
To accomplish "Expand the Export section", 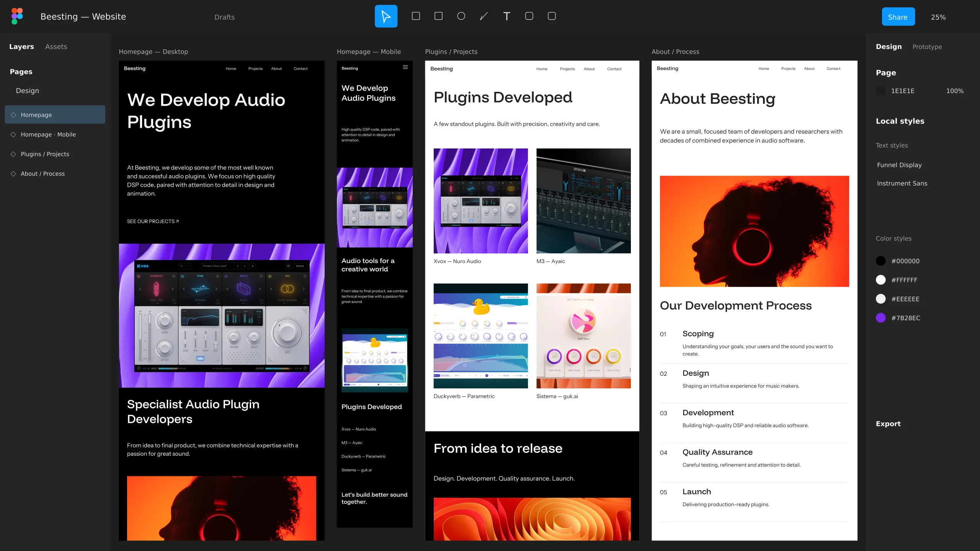I will pyautogui.click(x=888, y=424).
